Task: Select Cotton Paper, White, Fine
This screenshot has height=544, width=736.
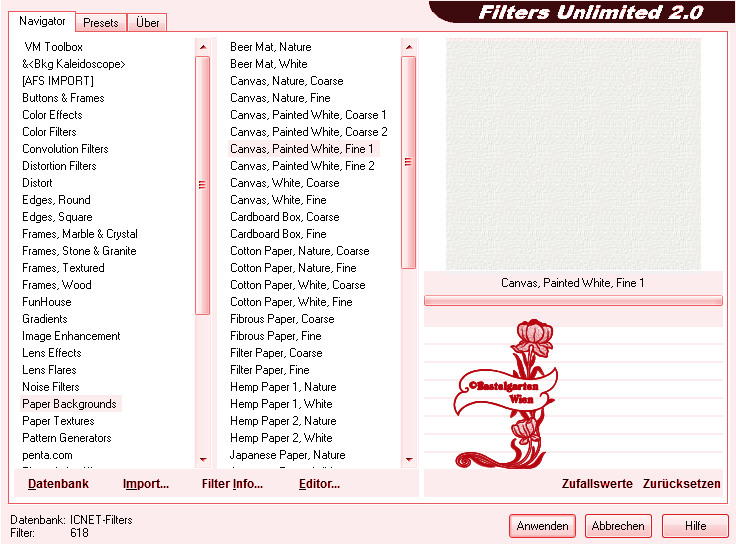Action: pos(291,302)
